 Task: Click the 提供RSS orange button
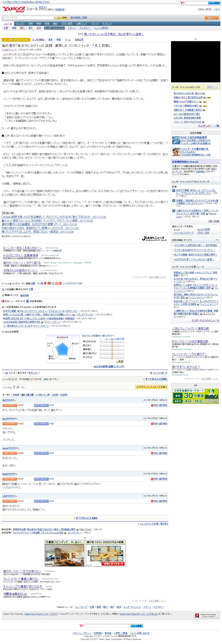pos(211,18)
